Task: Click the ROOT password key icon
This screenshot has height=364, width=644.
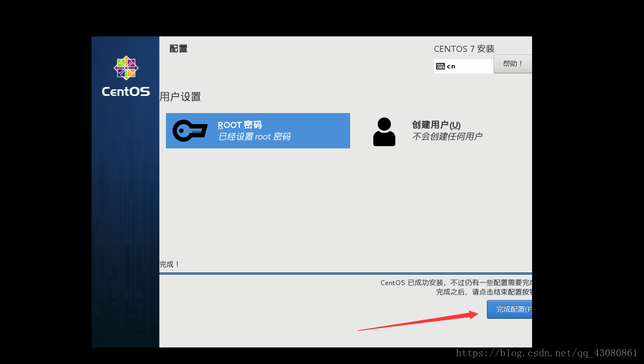Action: click(x=190, y=131)
